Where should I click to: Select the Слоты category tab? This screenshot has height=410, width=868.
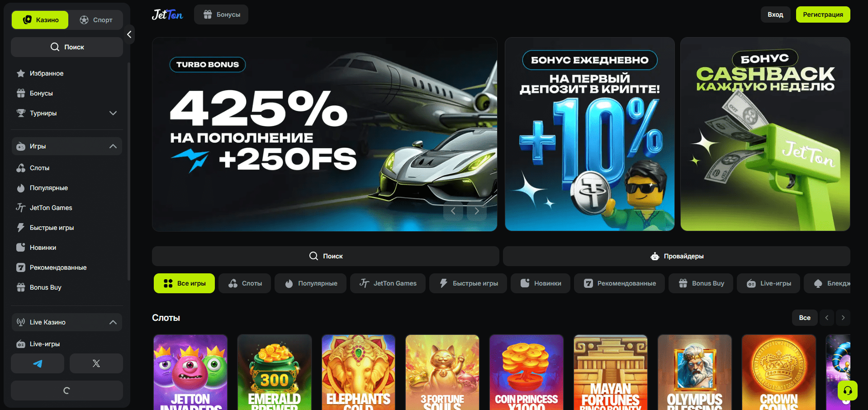click(x=245, y=283)
